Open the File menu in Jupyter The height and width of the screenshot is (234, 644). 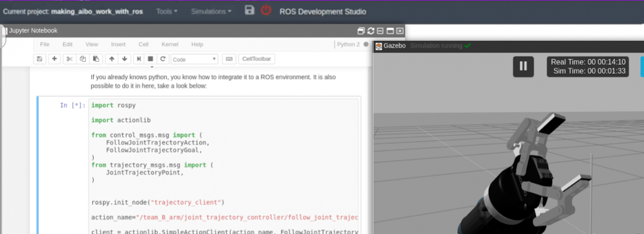coord(45,45)
